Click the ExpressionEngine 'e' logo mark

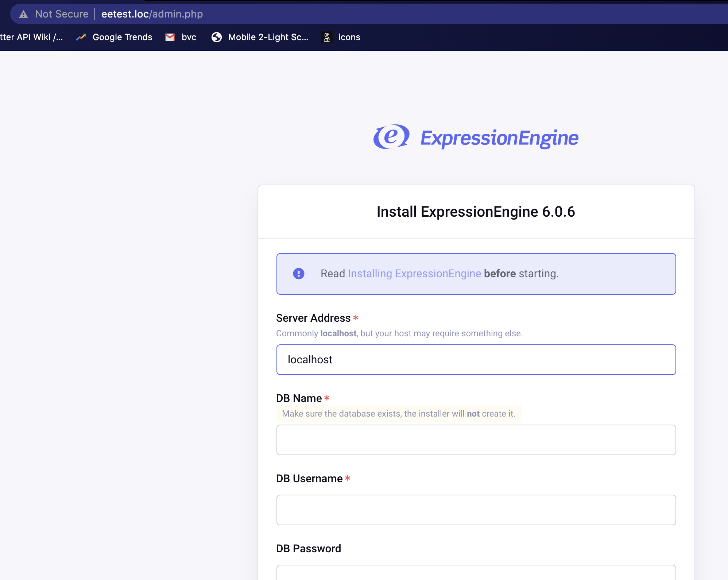point(392,137)
